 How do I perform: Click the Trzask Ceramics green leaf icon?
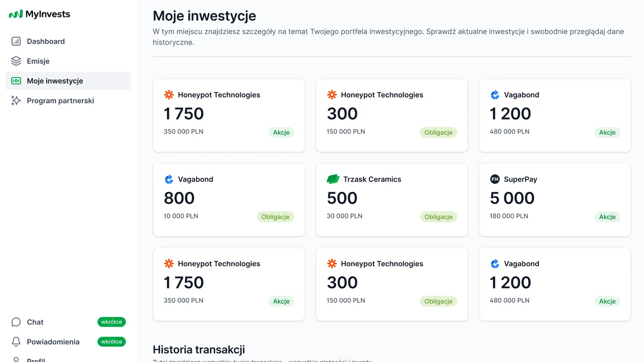point(332,179)
